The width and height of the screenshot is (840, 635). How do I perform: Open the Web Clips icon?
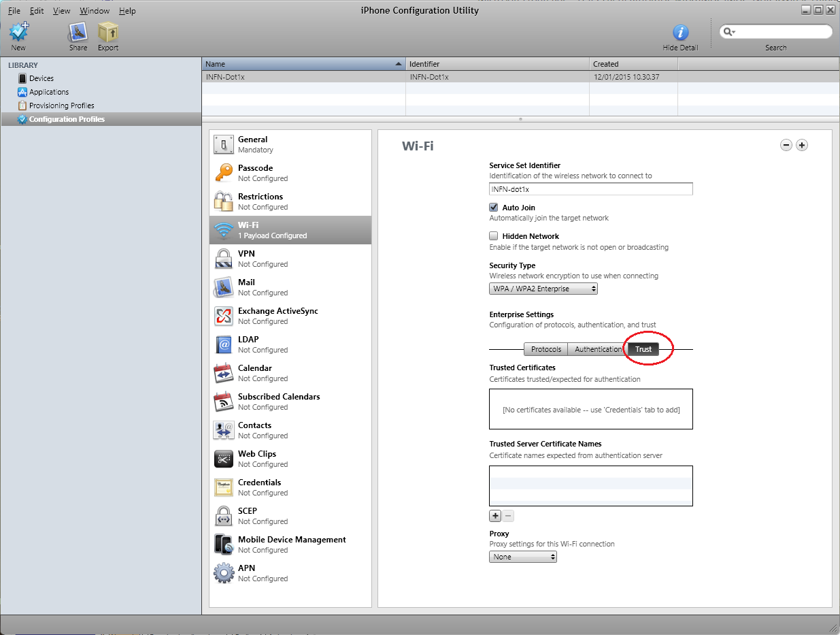click(224, 459)
